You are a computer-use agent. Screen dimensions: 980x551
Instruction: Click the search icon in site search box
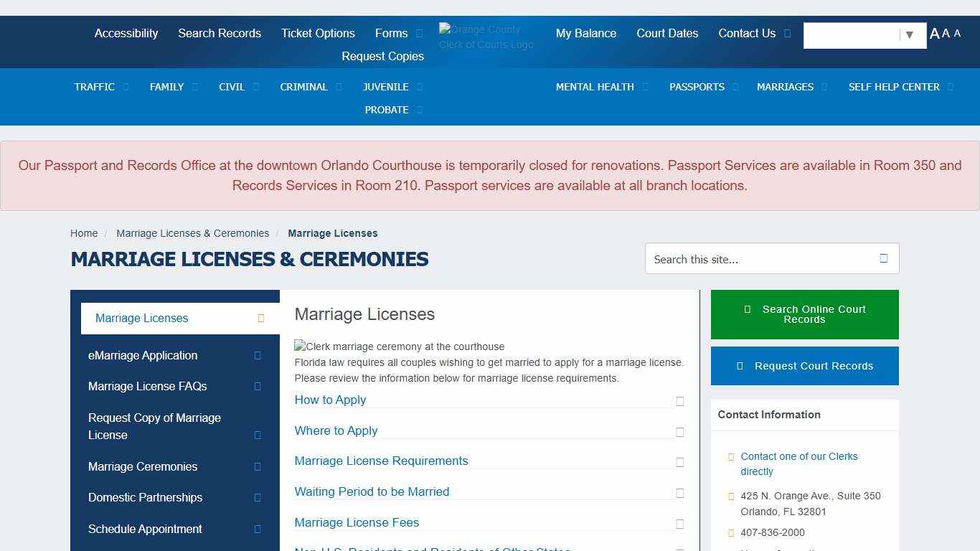pos(883,258)
